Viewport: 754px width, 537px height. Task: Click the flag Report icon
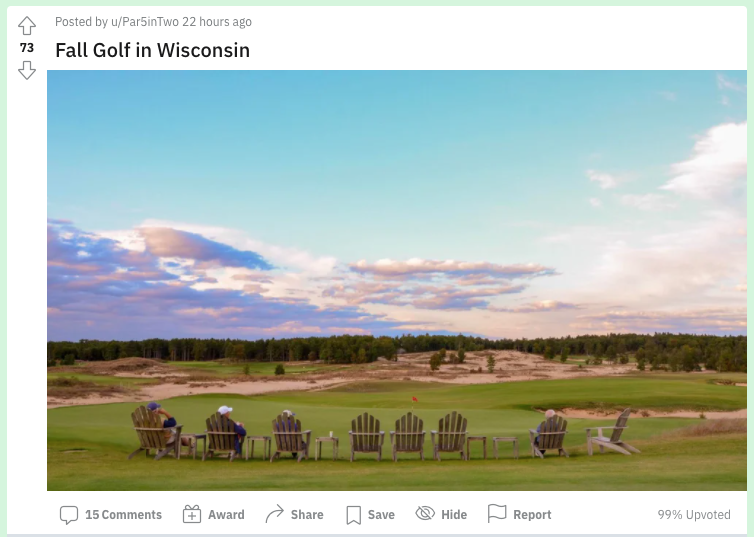497,513
